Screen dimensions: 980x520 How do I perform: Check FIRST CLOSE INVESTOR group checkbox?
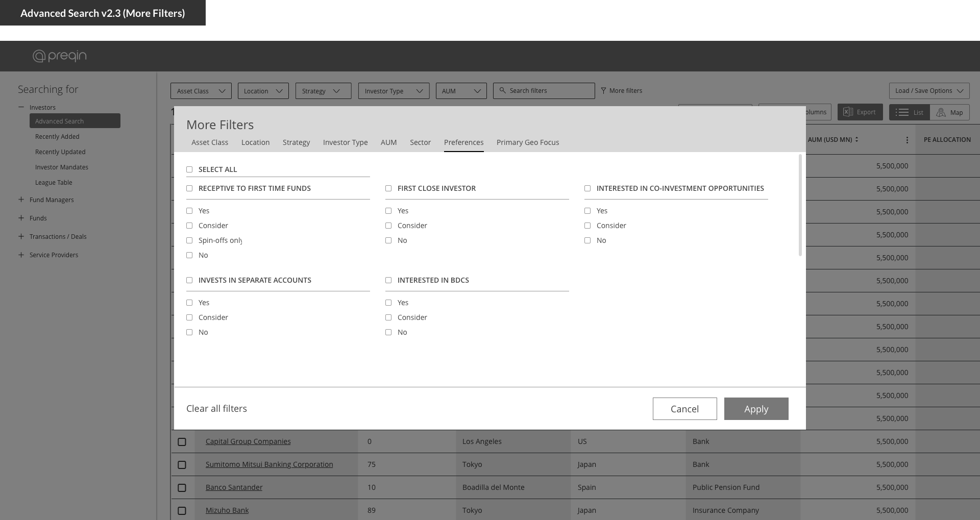tap(388, 188)
